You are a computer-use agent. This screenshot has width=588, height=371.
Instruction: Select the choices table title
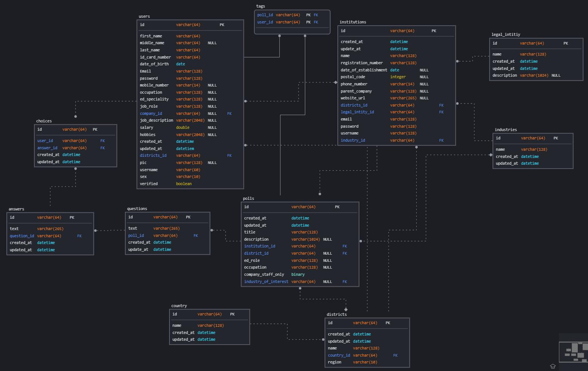pos(44,121)
